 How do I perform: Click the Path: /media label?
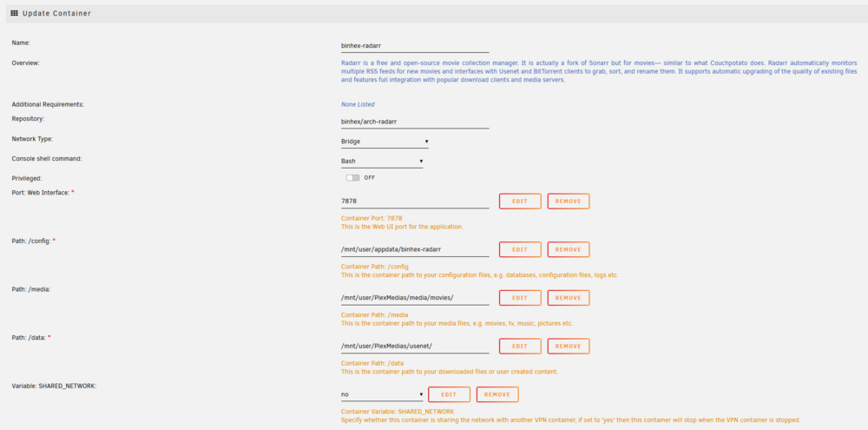tap(31, 289)
